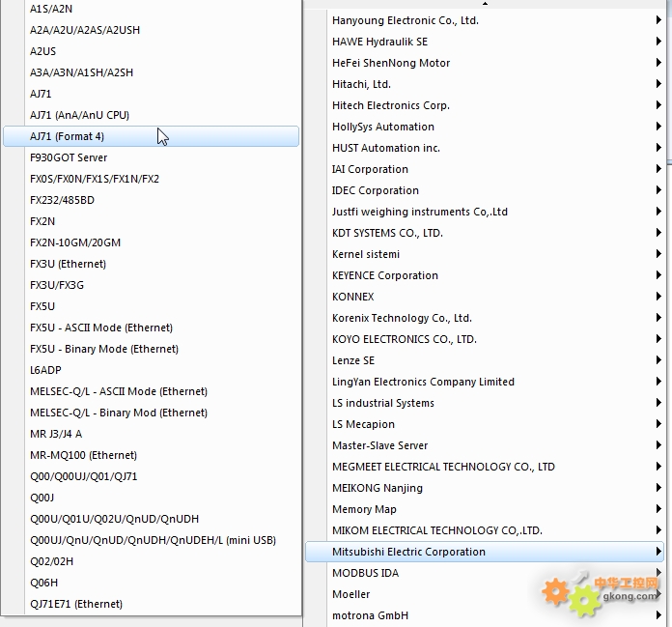The height and width of the screenshot is (627, 672).
Task: Open MEIKONG Nanjing manufacturer
Action: [x=485, y=488]
